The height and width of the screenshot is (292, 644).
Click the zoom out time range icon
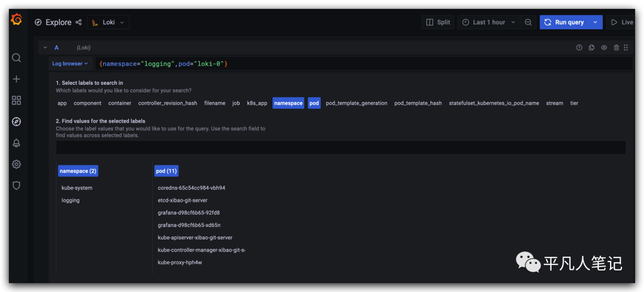[x=528, y=22]
